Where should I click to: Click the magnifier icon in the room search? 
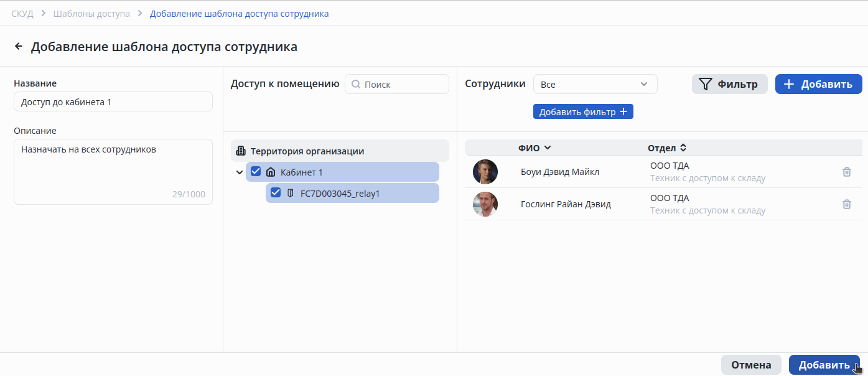point(356,85)
